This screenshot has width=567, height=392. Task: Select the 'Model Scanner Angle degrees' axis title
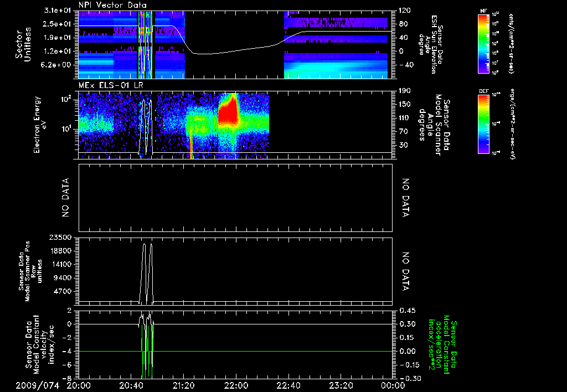point(434,125)
